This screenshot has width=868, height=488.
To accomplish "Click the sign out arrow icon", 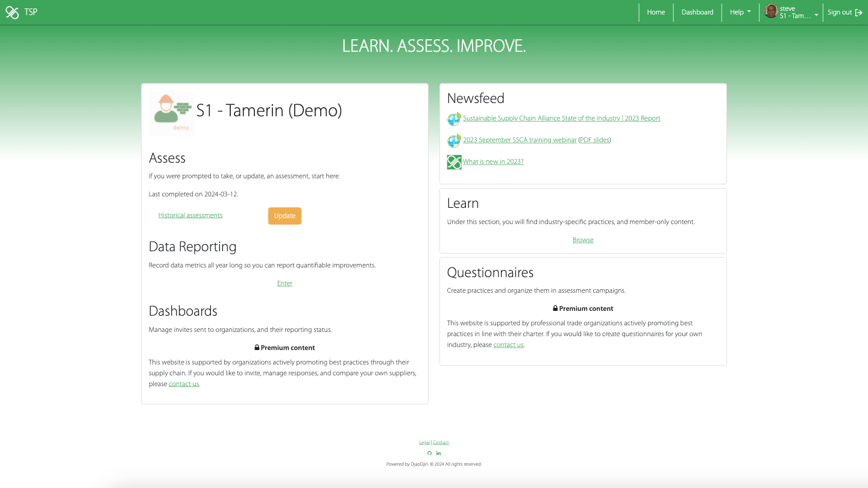I will (859, 12).
